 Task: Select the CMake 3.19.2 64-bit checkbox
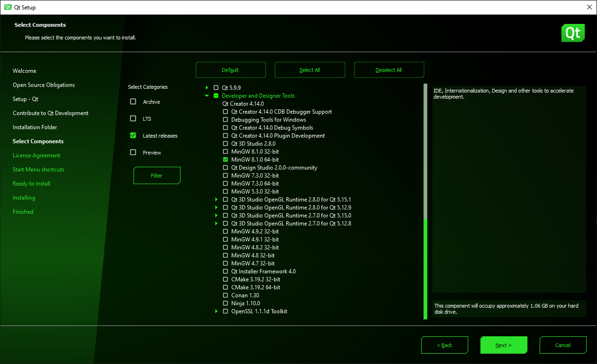[226, 287]
